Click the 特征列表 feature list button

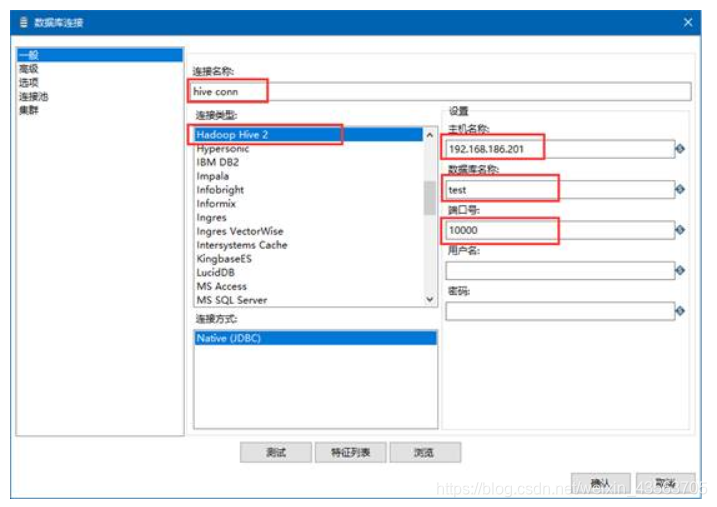click(x=350, y=453)
